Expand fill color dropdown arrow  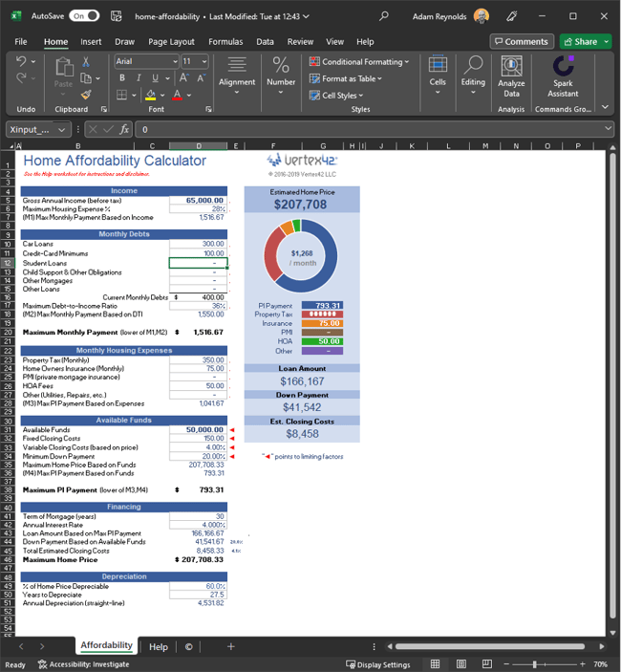[162, 96]
